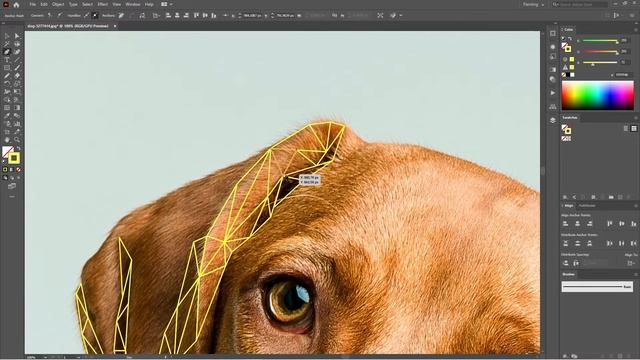640x360 pixels.
Task: Select the Eraser tool
Action: coord(17,76)
